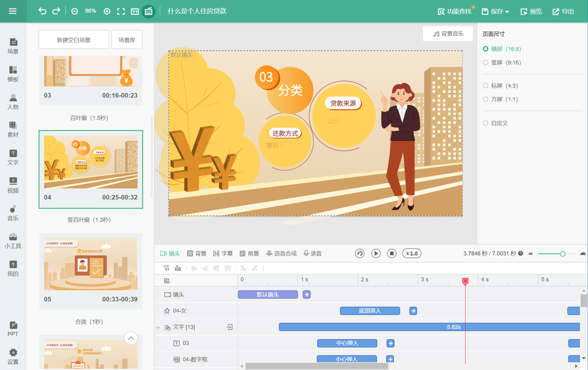
Task: Click 背景音乐 button
Action: [448, 34]
